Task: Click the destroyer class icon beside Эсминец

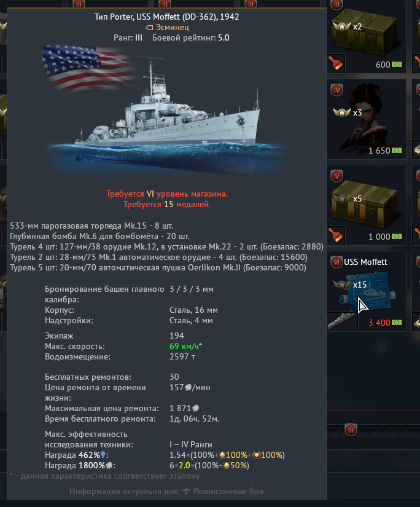Action: (x=149, y=28)
